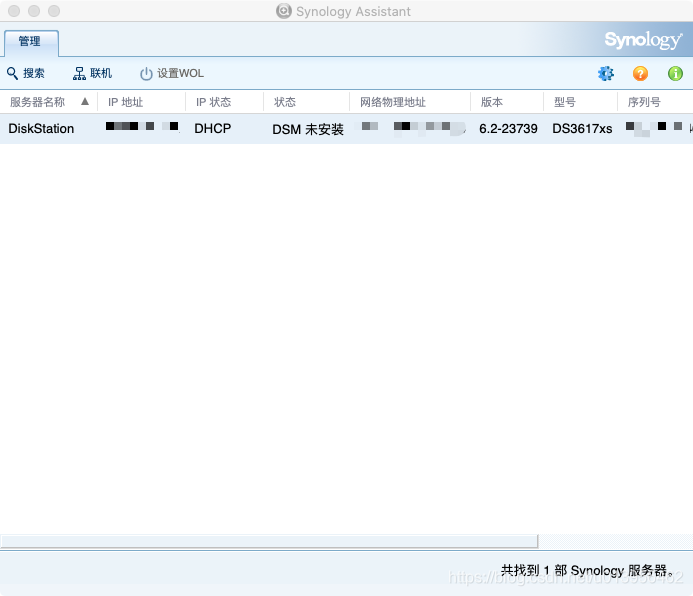Click the 网络物理地址 column header

[410, 102]
